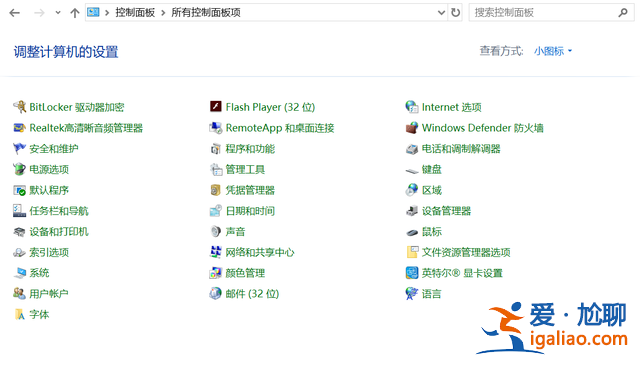
Task: Open the RemoteApp 和桌面连接 icon
Action: click(x=216, y=128)
